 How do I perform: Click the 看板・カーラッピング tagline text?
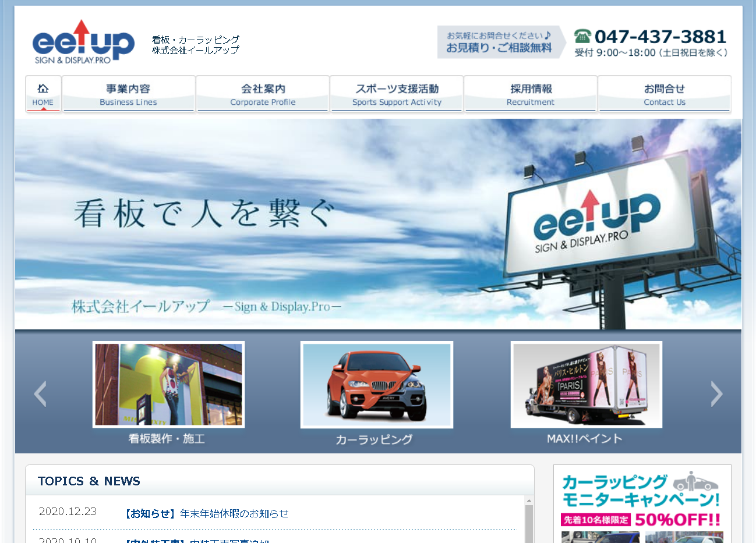coord(196,40)
